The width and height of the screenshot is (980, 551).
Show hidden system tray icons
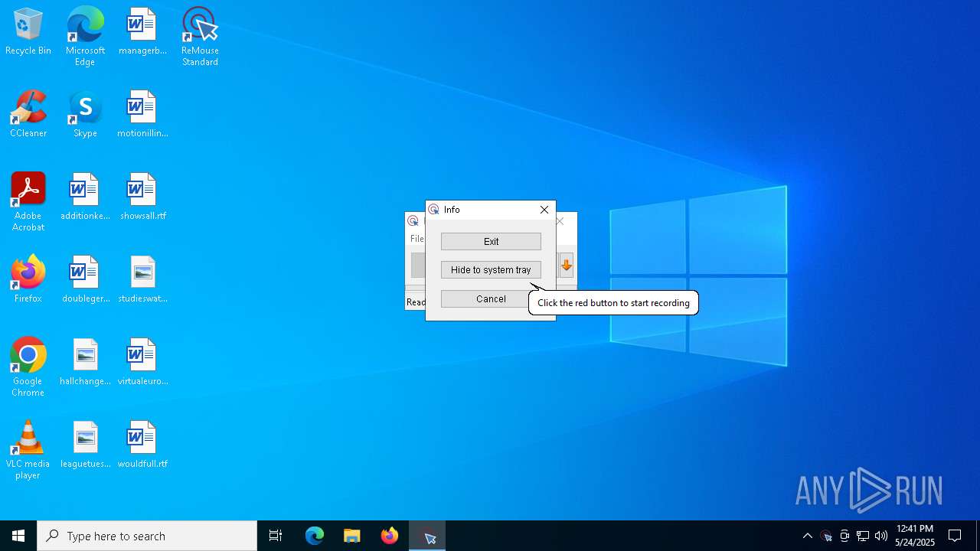[x=807, y=536]
